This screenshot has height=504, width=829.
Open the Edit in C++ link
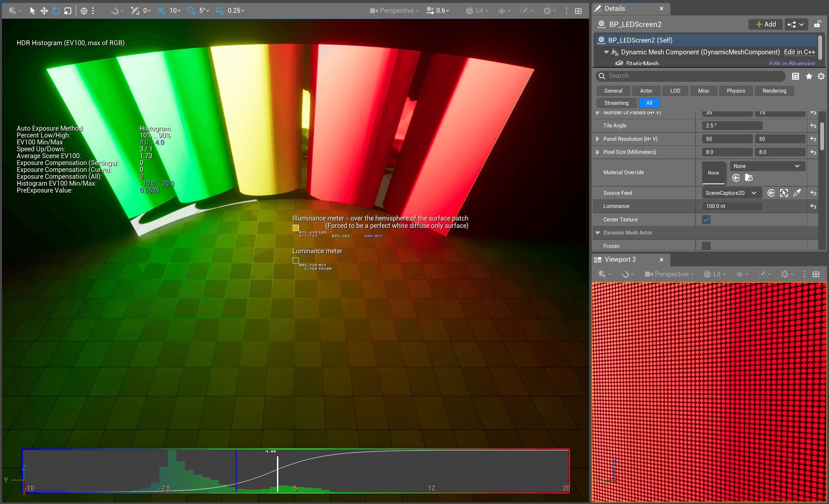[799, 52]
